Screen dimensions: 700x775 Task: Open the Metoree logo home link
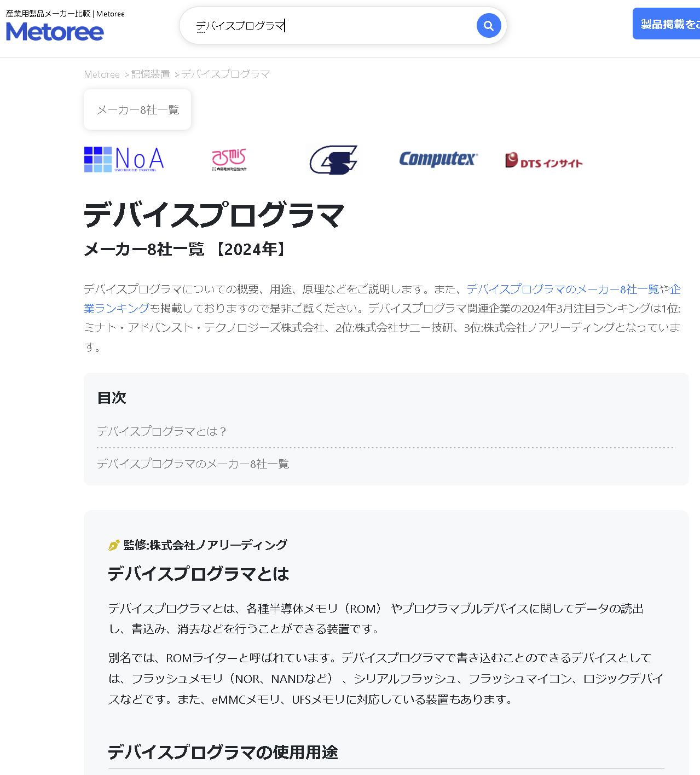[x=55, y=32]
